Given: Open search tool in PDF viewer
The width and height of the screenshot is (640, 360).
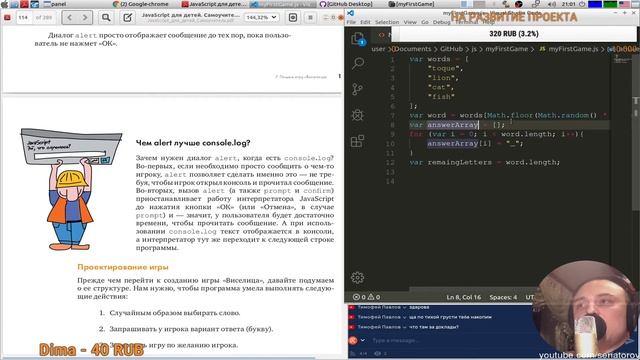Looking at the screenshot, I should (x=106, y=18).
